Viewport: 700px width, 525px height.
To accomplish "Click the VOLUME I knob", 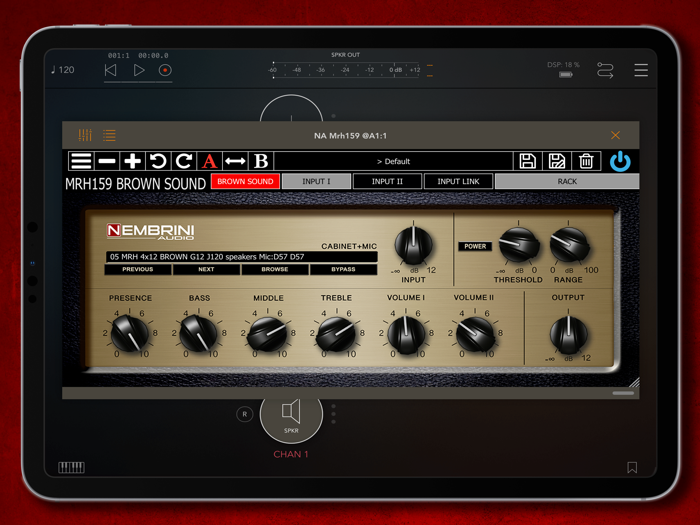I will click(406, 334).
